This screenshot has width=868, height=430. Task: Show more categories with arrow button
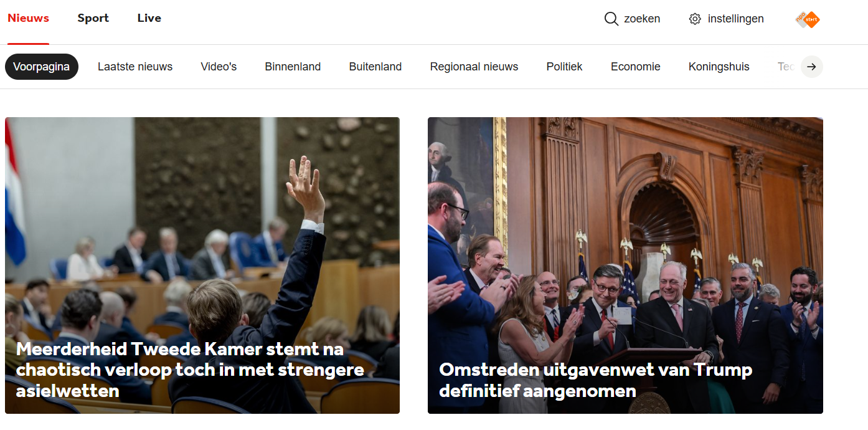(x=811, y=67)
